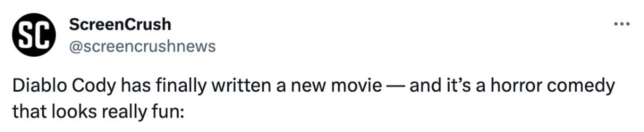Click the word "movie" in the tweet
644x132 pixels.
click(356, 86)
